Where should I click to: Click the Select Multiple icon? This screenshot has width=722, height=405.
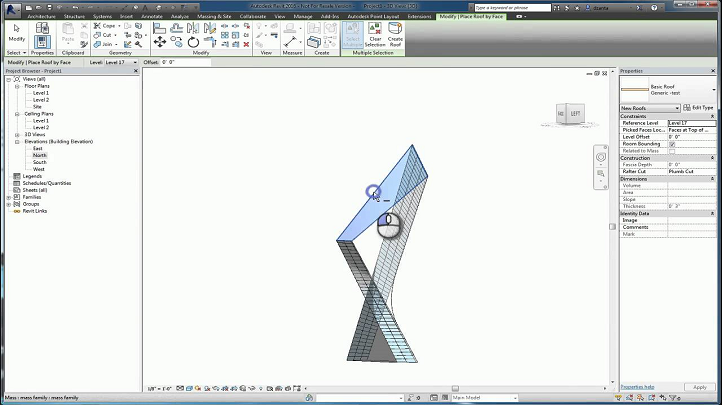click(x=354, y=36)
